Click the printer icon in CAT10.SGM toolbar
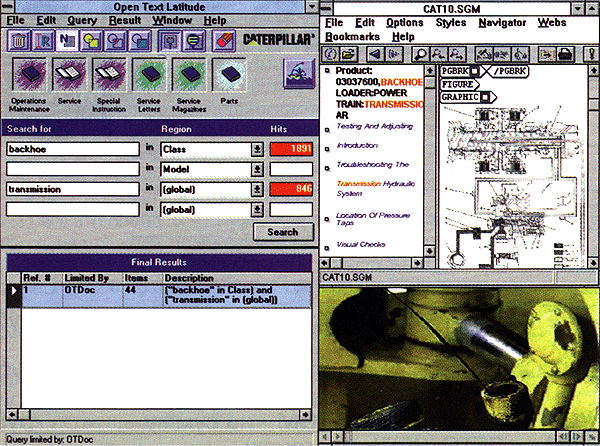This screenshot has width=600, height=446. (565, 54)
